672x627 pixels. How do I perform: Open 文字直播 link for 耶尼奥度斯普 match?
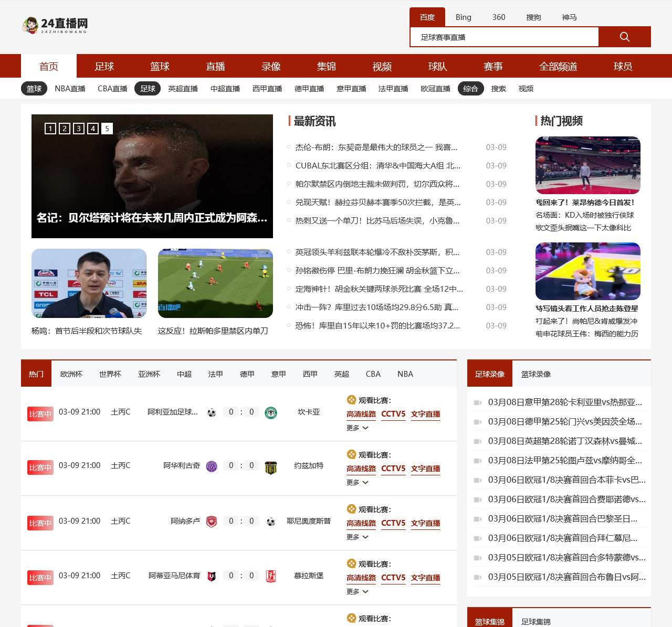tap(426, 523)
